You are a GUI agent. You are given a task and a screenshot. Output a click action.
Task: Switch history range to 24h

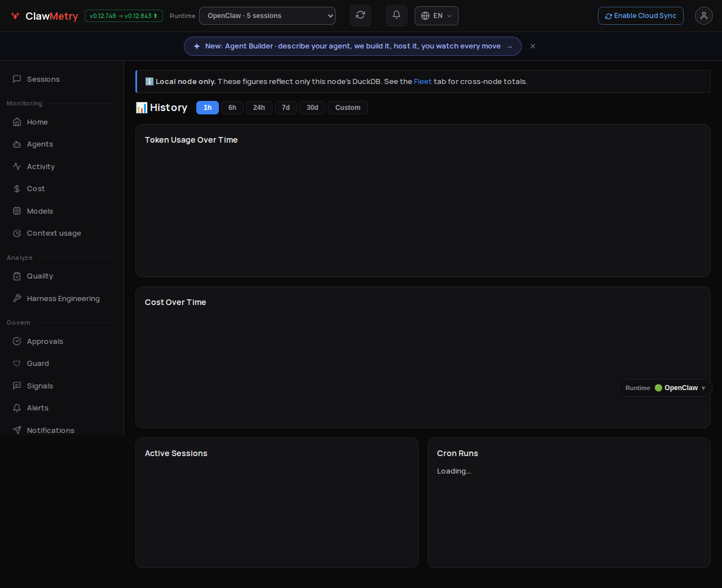click(259, 108)
